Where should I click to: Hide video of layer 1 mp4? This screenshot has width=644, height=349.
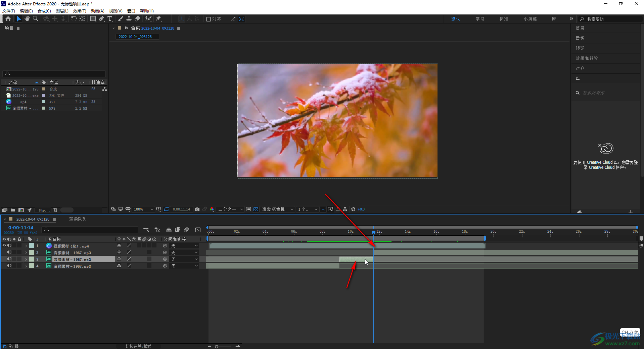[x=4, y=246]
